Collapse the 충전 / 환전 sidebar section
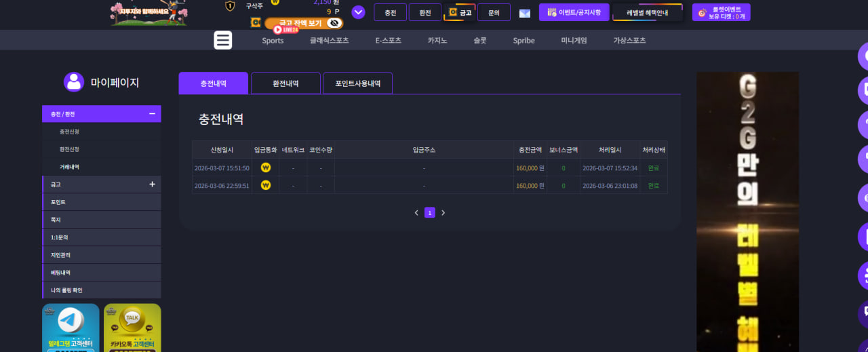 [x=152, y=114]
